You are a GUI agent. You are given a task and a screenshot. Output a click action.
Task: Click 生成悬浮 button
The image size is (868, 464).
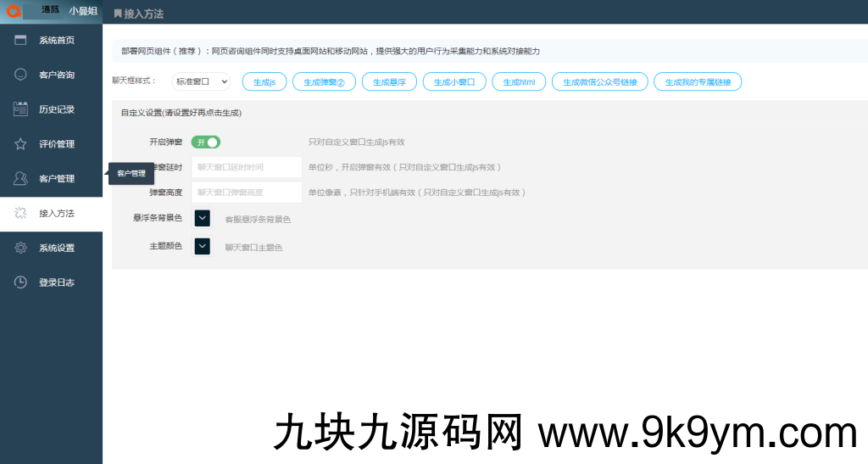(389, 82)
